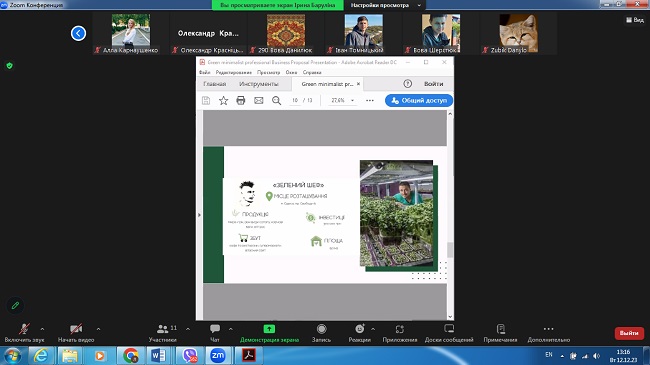Unmute microphone with Включить звук
The width and height of the screenshot is (650, 365).
tap(24, 333)
